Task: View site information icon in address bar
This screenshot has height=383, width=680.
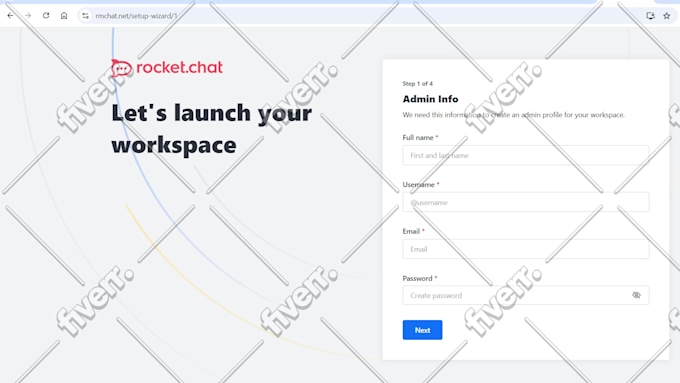Action: coord(85,16)
